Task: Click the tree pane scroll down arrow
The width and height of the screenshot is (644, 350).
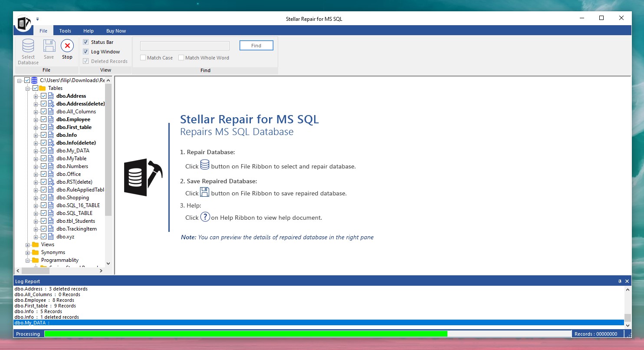Action: 108,264
